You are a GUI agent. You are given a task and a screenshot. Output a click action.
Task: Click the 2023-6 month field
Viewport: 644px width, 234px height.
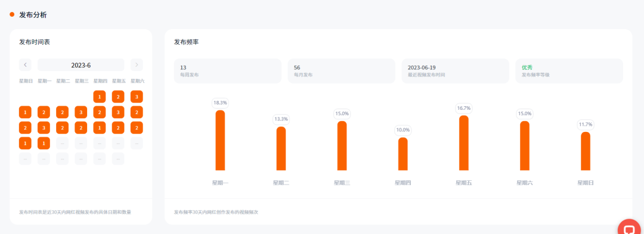[x=81, y=65]
